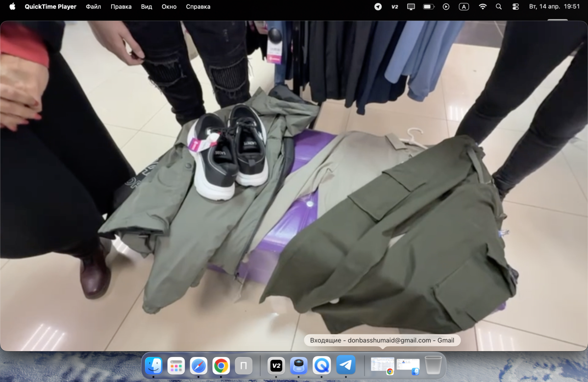Switch keyboard input source indicator
Image resolution: width=588 pixels, height=382 pixels.
tap(464, 7)
